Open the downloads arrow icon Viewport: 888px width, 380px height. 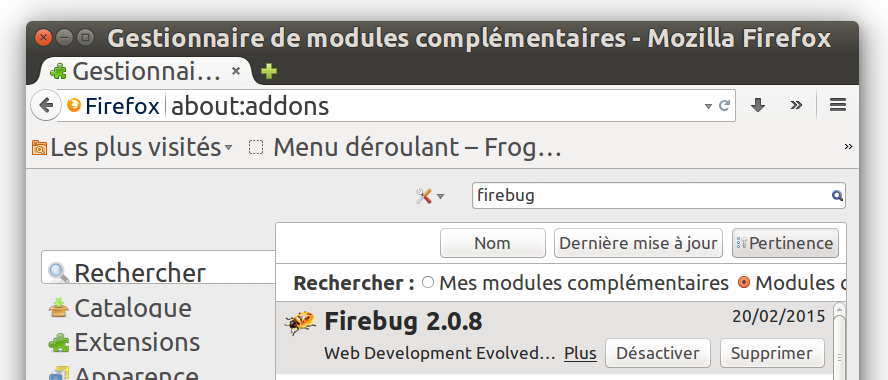click(x=758, y=105)
